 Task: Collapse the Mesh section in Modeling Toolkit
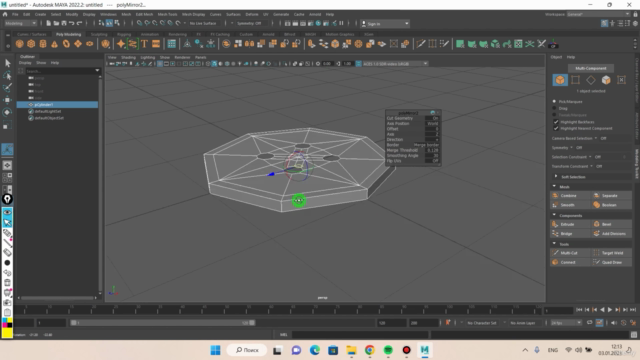(554, 187)
